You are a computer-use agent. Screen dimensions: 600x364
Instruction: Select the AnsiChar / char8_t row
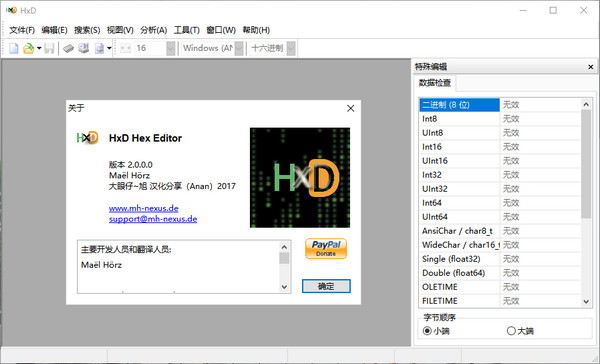point(500,231)
